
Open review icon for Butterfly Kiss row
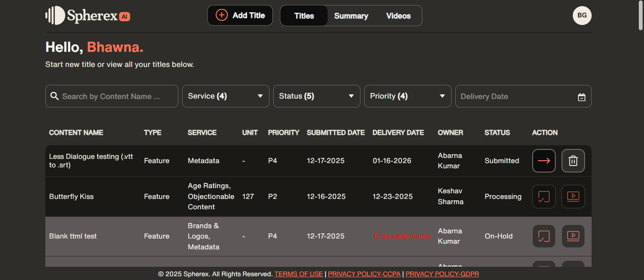(x=544, y=197)
